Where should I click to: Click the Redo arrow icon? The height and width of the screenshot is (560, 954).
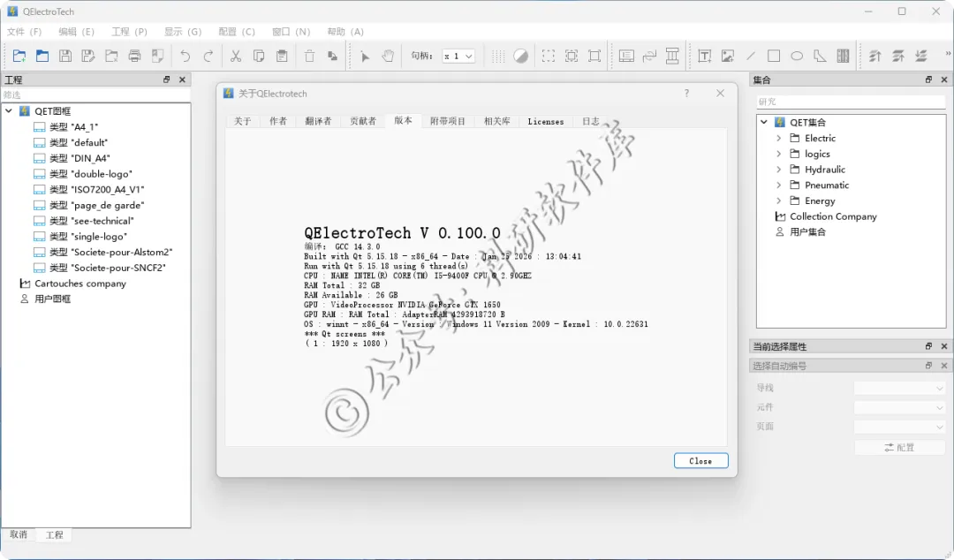[208, 56]
